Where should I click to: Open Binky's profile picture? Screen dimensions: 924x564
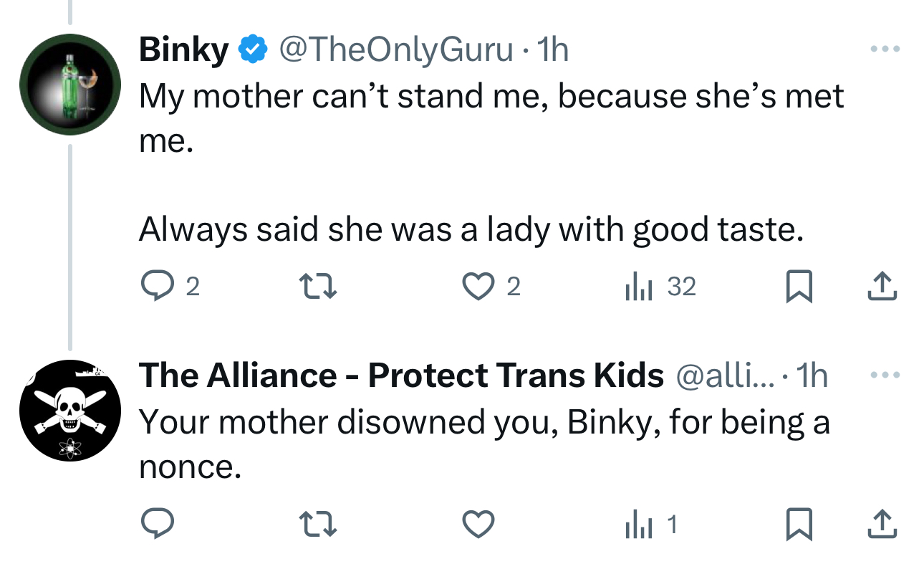click(69, 85)
